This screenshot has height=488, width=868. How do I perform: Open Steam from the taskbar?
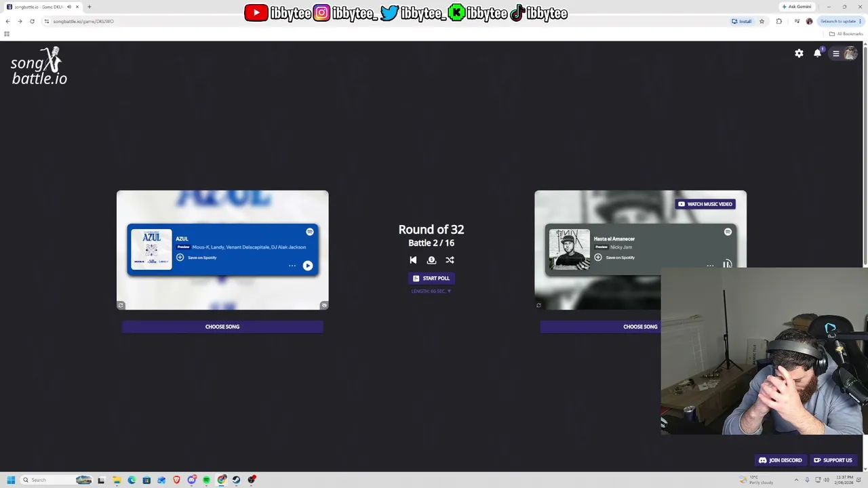point(237,480)
